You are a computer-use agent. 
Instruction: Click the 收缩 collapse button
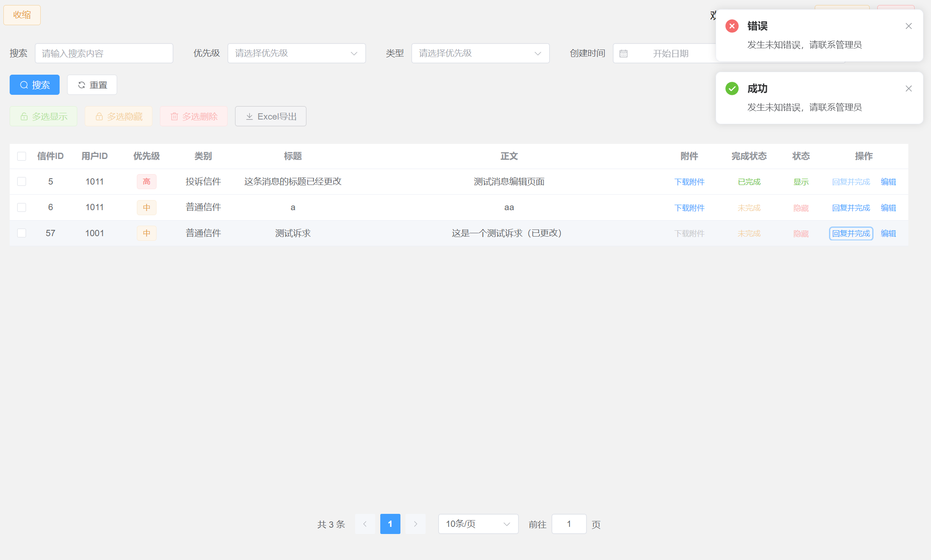point(22,15)
